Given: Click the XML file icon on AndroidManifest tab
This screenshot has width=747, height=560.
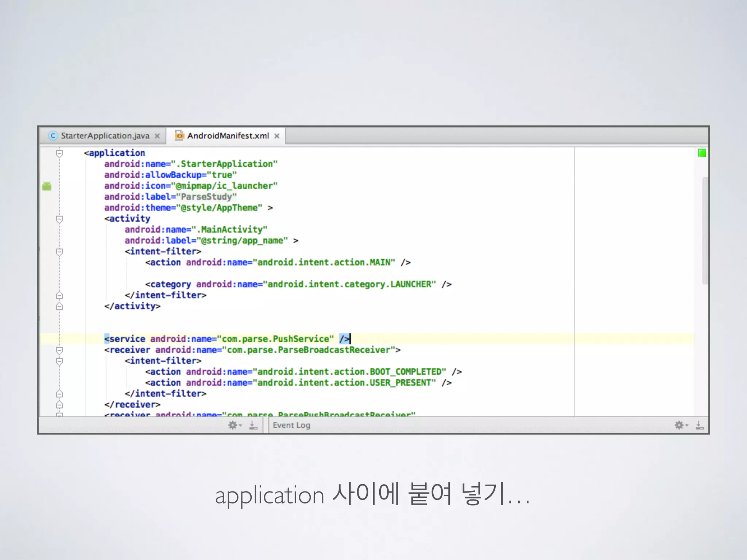Looking at the screenshot, I should [179, 135].
